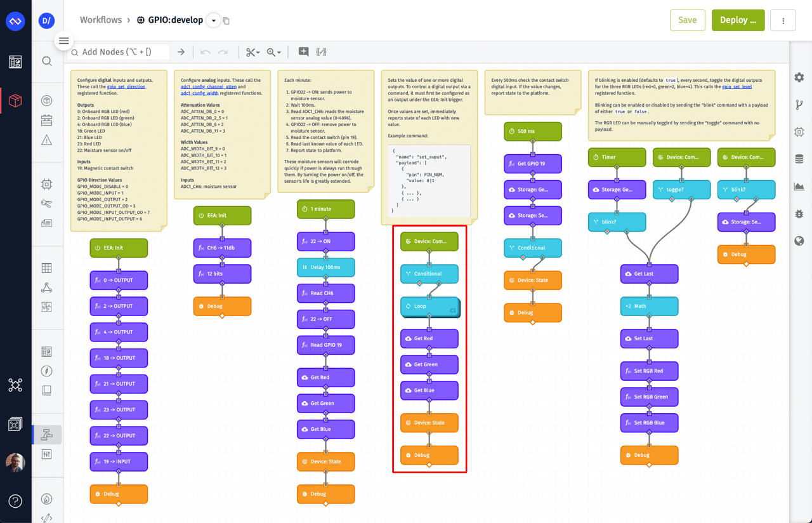Select the 500 ms timer node
The image size is (812, 523).
(x=533, y=131)
